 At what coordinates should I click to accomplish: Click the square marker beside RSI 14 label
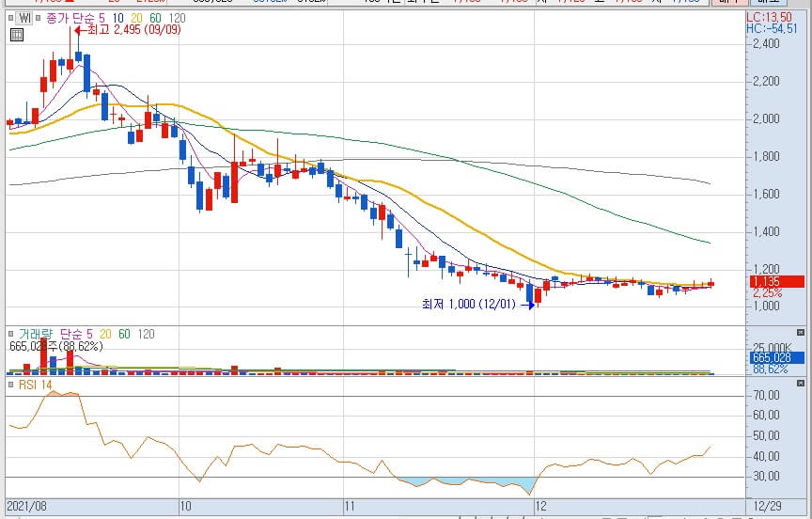pos(11,385)
